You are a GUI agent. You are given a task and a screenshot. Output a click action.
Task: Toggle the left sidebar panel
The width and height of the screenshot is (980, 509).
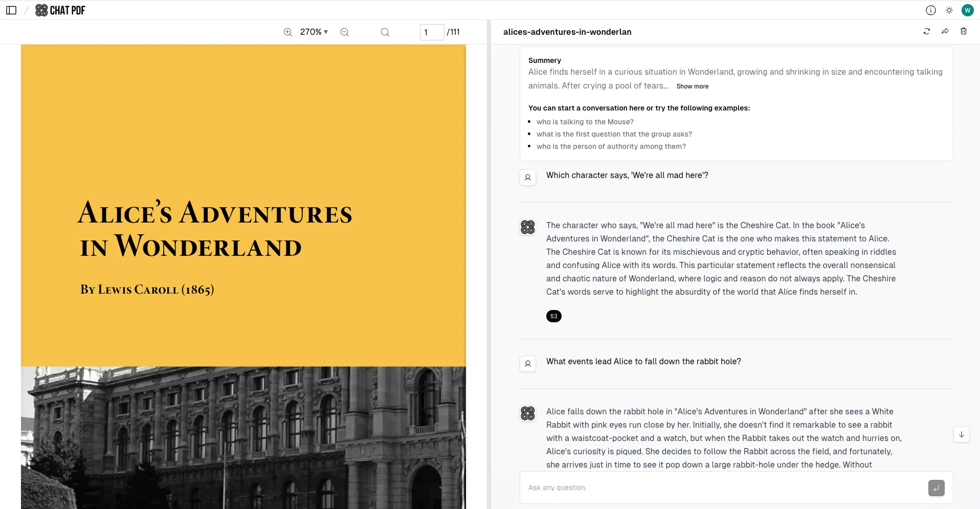click(11, 10)
